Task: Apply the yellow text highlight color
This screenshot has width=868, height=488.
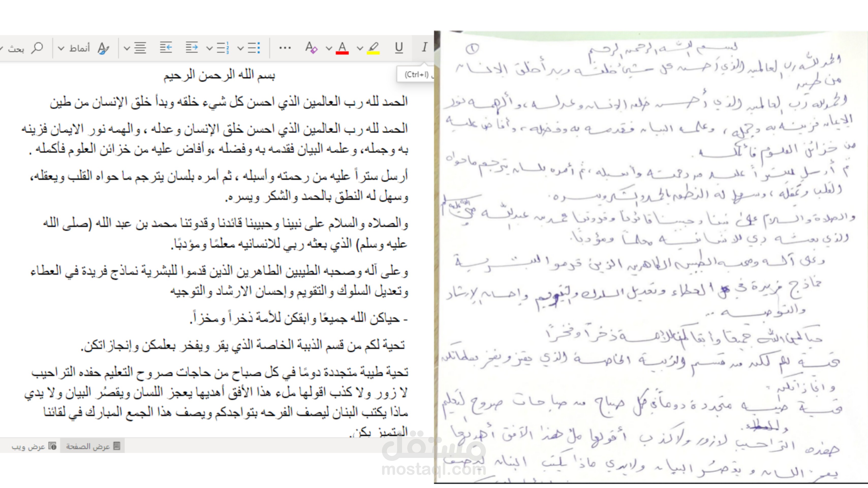Action: (x=373, y=48)
